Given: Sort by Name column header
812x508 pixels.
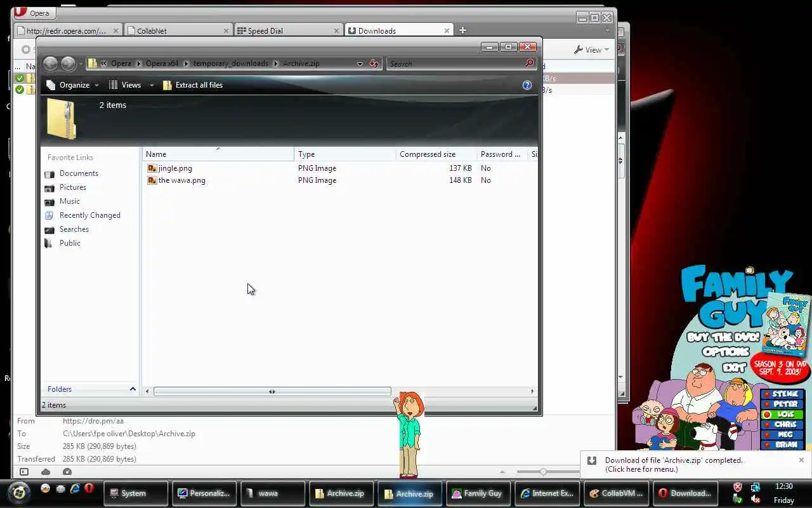Looking at the screenshot, I should coord(218,154).
